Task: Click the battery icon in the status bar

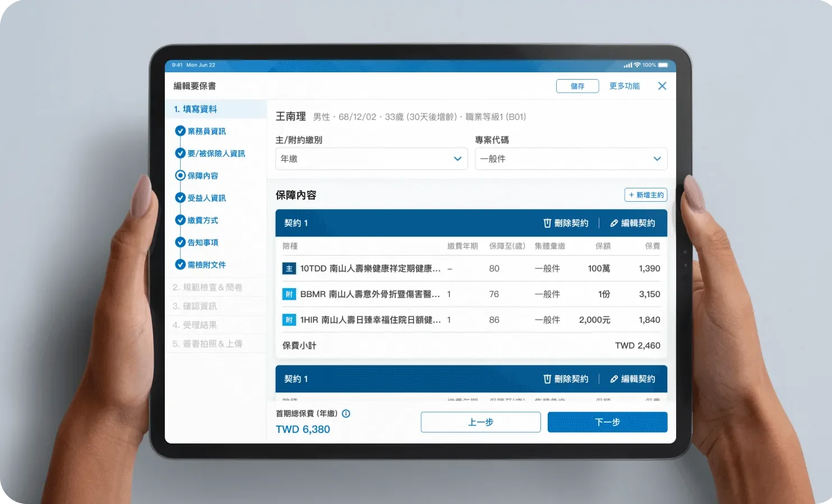Action: (663, 65)
